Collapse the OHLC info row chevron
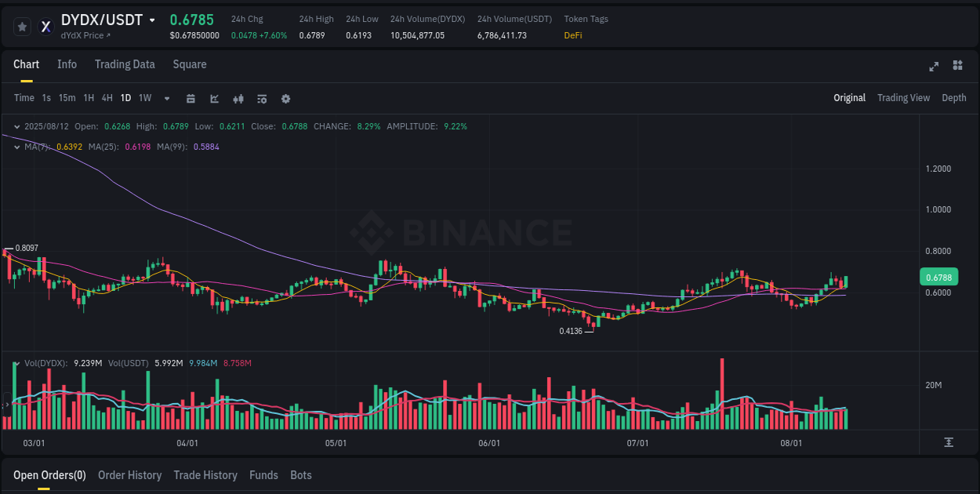 (16, 125)
